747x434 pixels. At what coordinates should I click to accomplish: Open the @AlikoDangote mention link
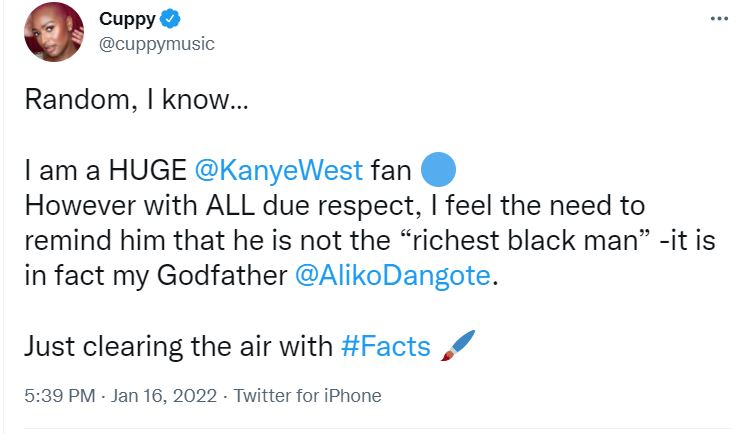click(x=396, y=278)
